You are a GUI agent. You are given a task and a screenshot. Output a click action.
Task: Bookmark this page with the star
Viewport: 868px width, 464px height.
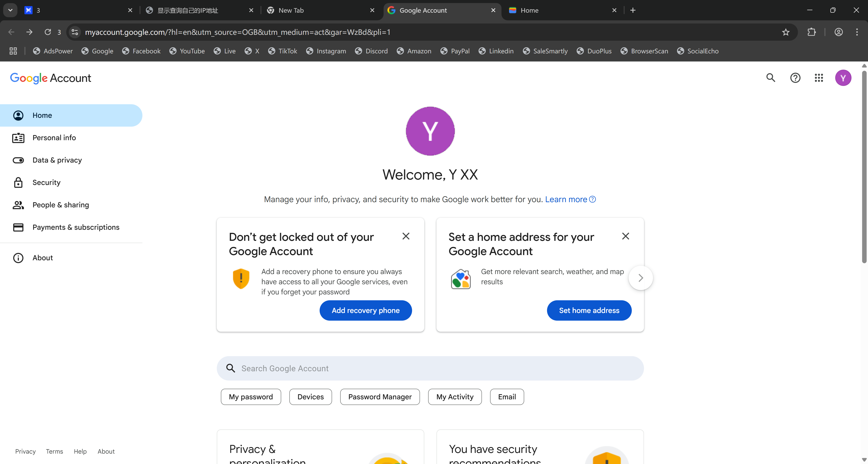(x=786, y=32)
